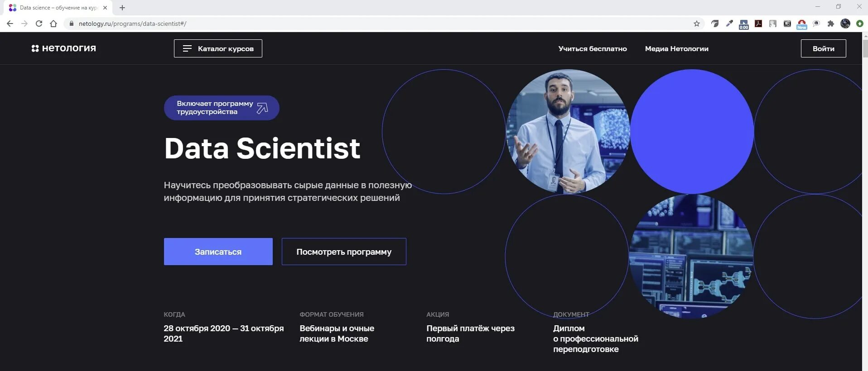Click the page vertical scrollbar thumb
This screenshot has width=868, height=371.
click(865, 49)
